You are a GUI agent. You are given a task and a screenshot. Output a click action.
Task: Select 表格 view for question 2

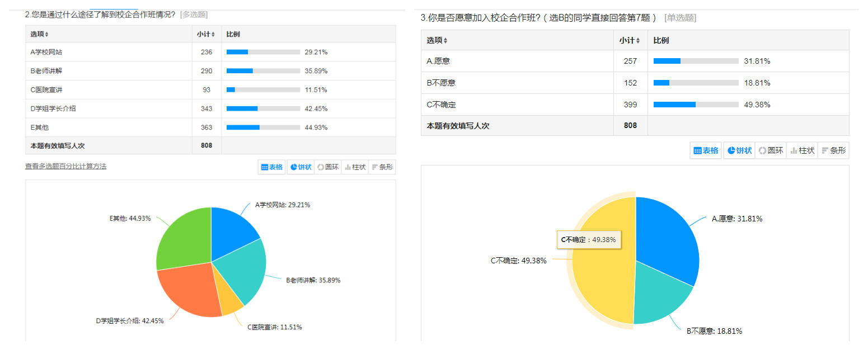pyautogui.click(x=272, y=167)
